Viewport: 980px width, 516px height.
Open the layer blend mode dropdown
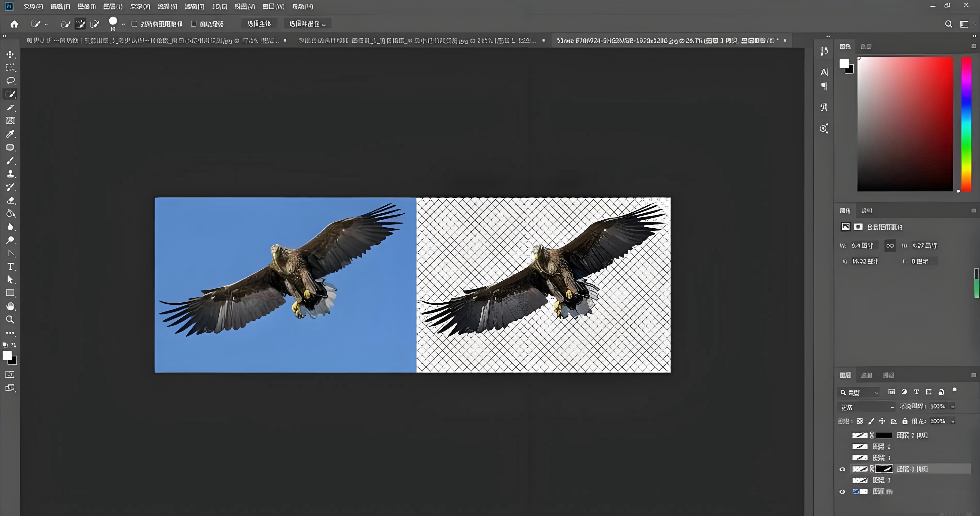(x=866, y=407)
